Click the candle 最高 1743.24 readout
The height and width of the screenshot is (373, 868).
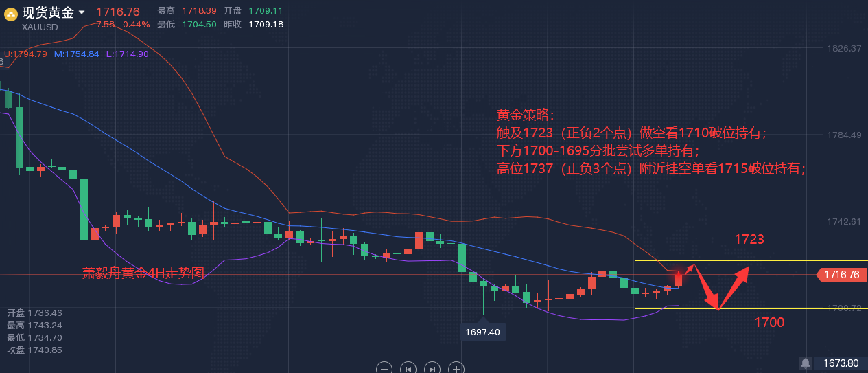[35, 325]
